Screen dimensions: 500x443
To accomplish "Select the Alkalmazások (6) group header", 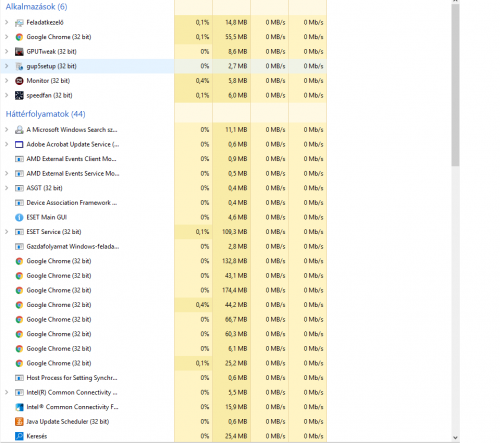I will click(x=36, y=7).
